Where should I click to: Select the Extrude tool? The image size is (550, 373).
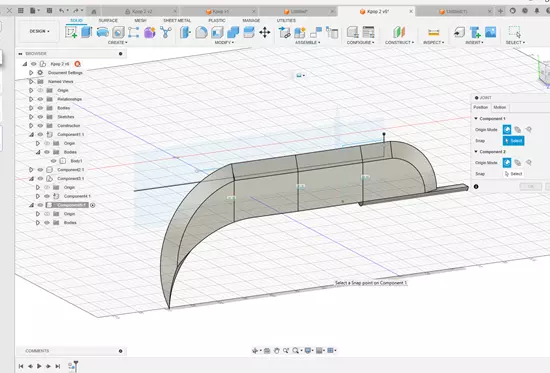click(86, 32)
